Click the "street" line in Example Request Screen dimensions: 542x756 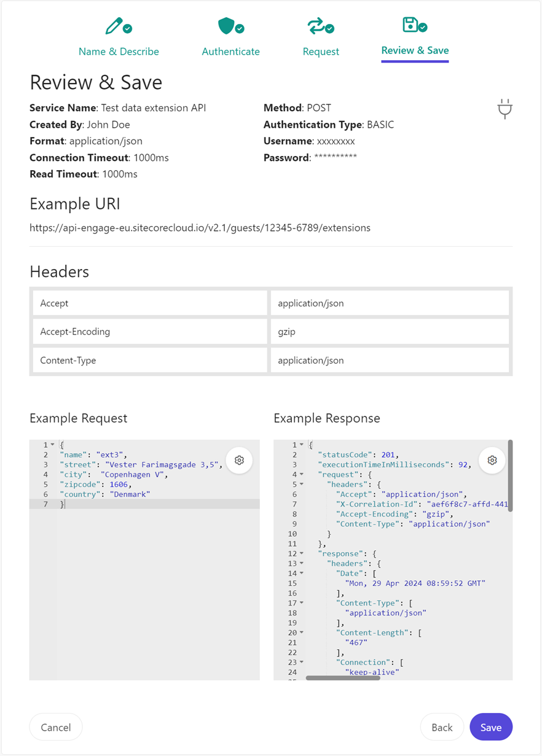click(x=141, y=465)
